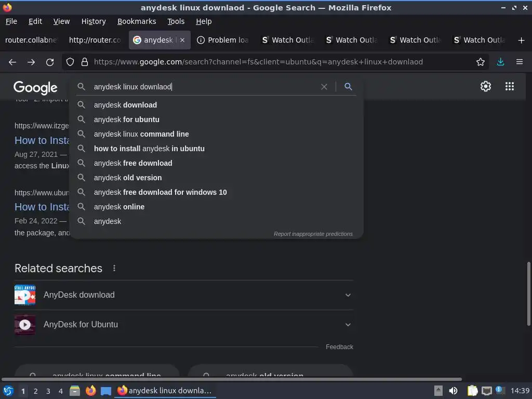Viewport: 532px width, 399px height.
Task: Close the anydesk Google search tab
Action: click(x=182, y=40)
